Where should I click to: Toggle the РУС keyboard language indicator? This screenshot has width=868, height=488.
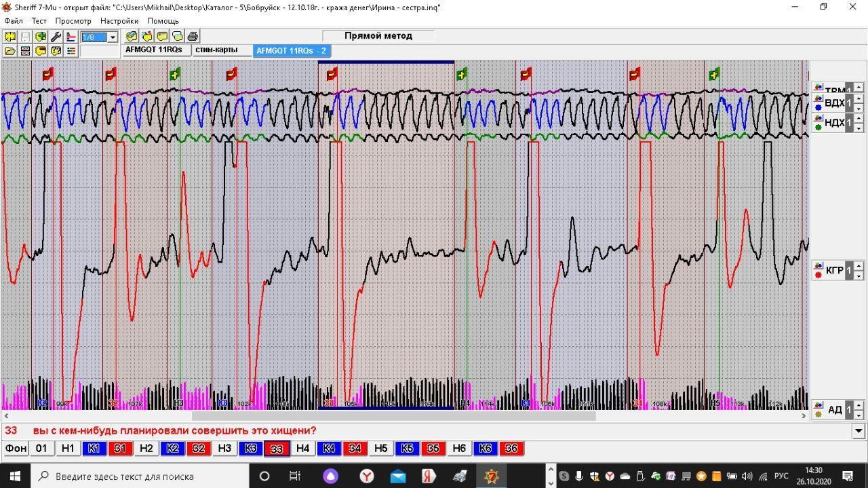(781, 476)
